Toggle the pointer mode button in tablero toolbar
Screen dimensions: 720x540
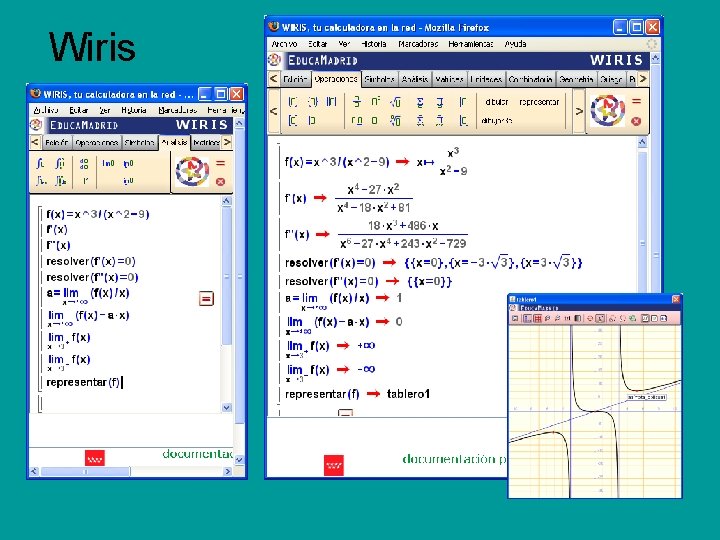click(600, 318)
